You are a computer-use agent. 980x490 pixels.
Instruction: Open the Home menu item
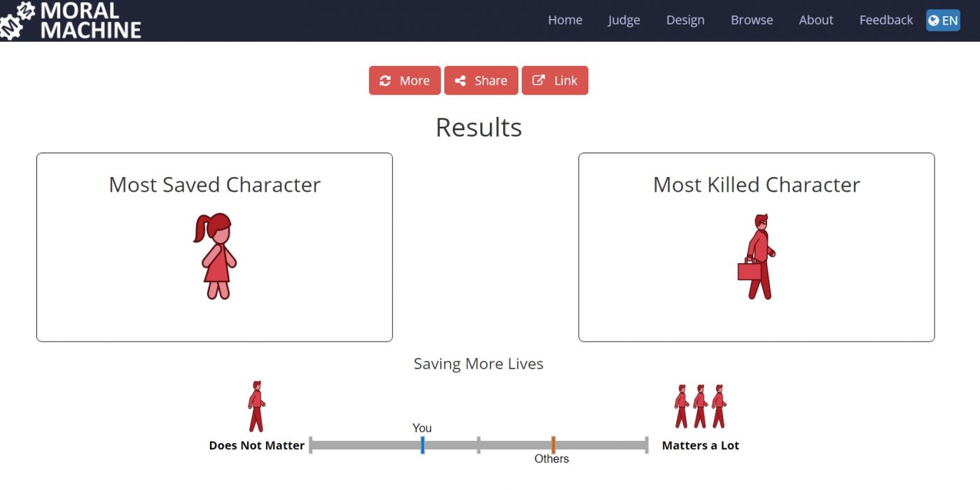pyautogui.click(x=565, y=20)
